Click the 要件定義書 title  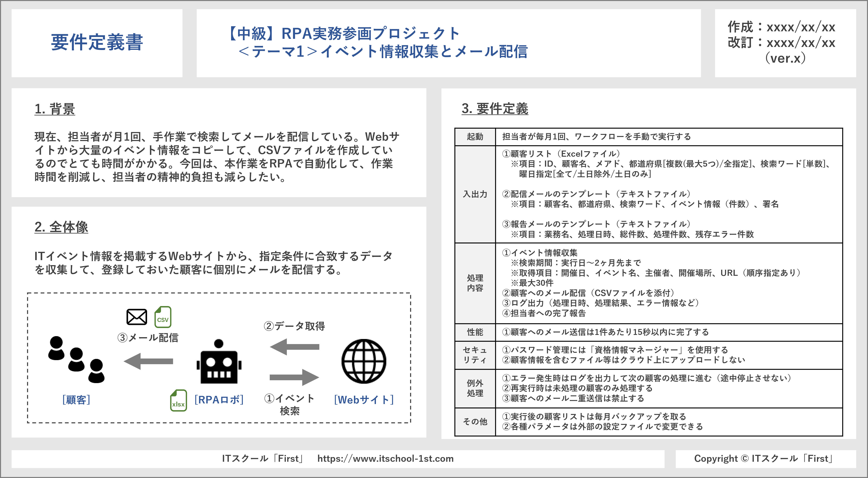[x=97, y=42]
